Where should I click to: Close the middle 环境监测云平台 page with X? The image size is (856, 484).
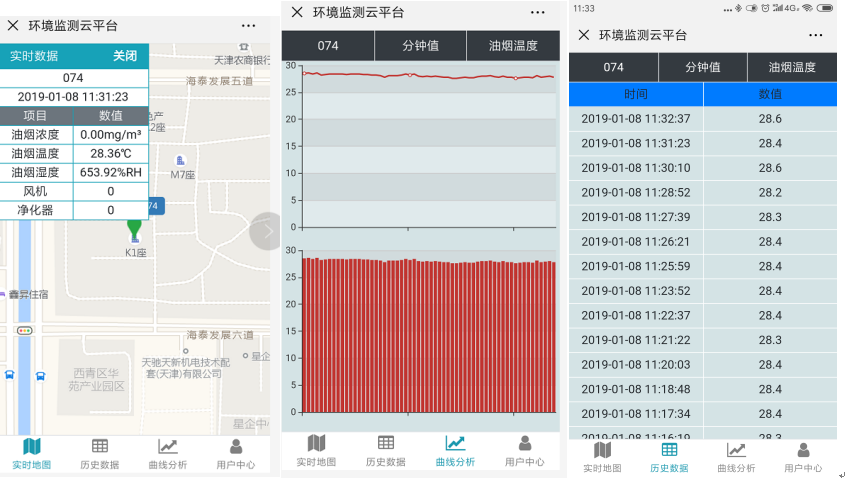tap(297, 12)
